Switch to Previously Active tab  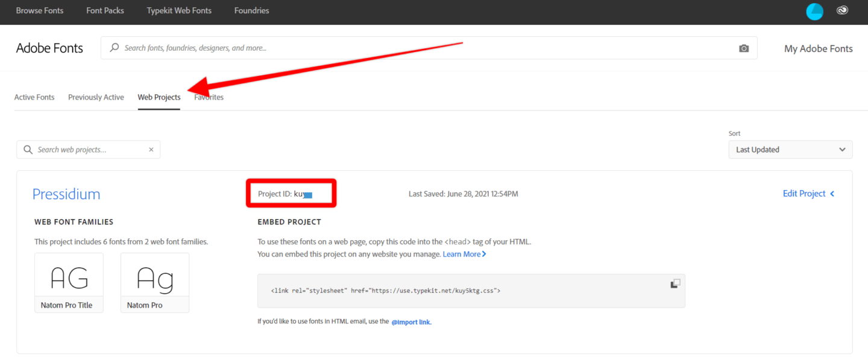(x=96, y=97)
